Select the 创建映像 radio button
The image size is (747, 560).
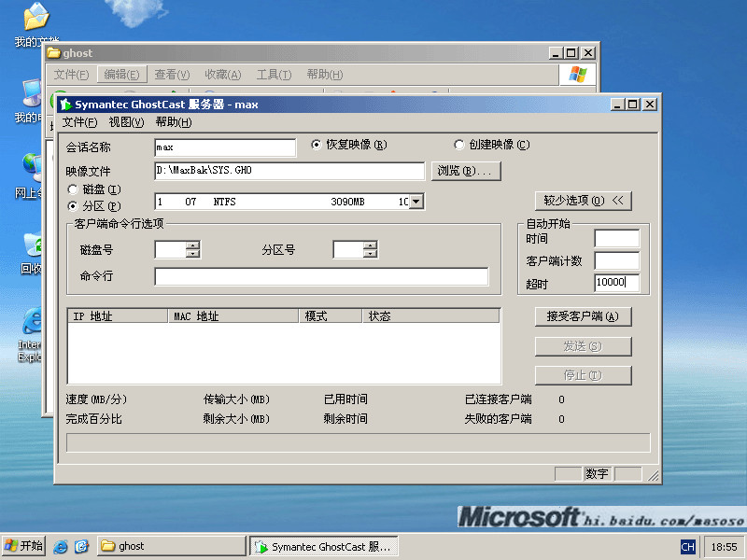tap(458, 145)
